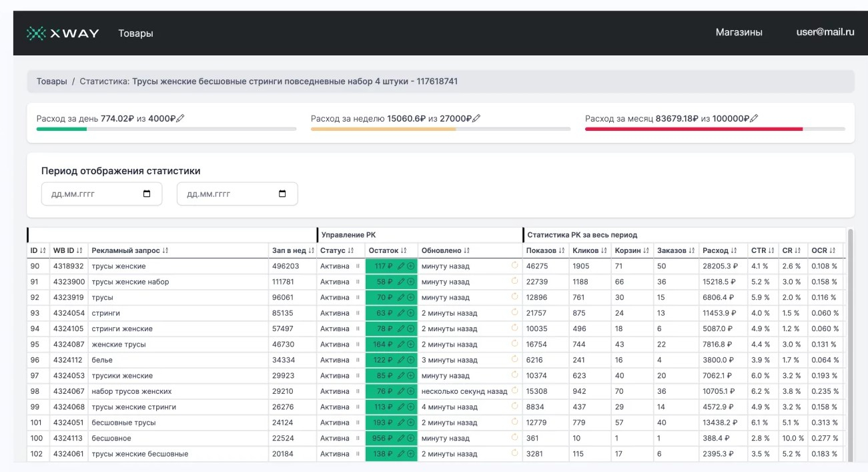
Task: Click the XWAY logo
Action: coord(63,33)
